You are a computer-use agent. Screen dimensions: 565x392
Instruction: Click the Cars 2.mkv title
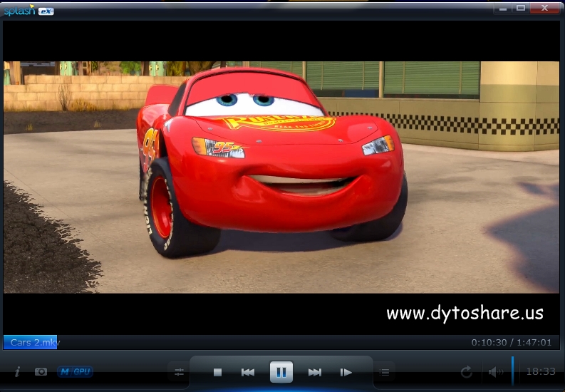(35, 342)
